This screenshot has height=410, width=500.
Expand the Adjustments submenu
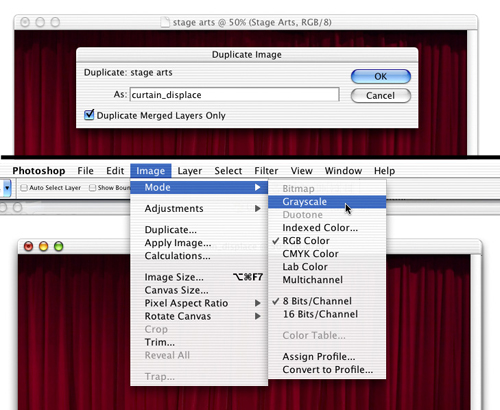(199, 209)
